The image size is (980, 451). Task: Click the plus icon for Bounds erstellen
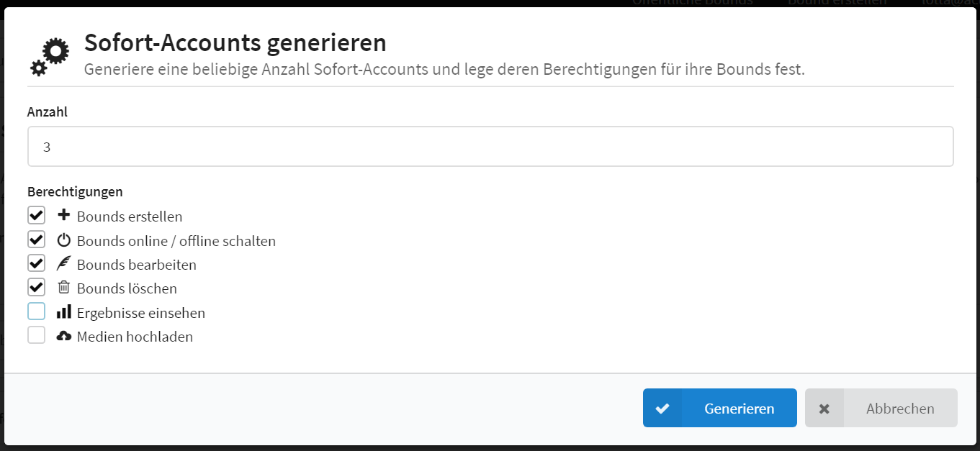click(63, 215)
